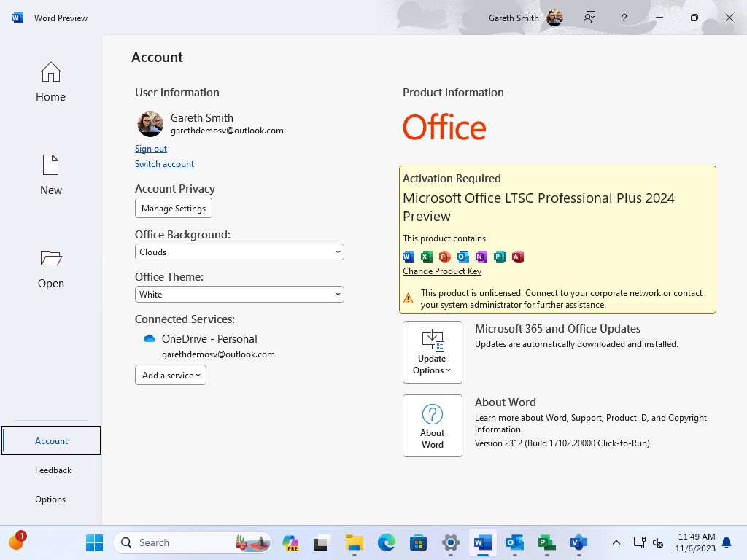747x560 pixels.
Task: Switch to the Feedback section
Action: pos(53,470)
